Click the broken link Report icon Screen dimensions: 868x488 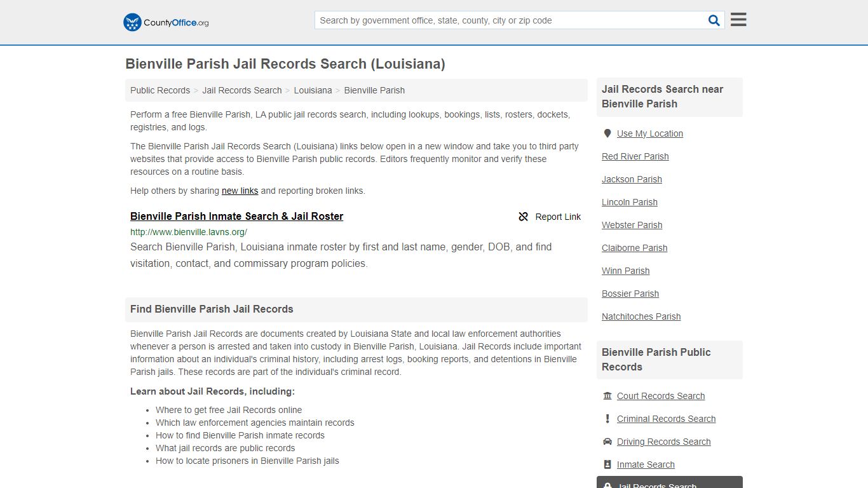tap(524, 217)
